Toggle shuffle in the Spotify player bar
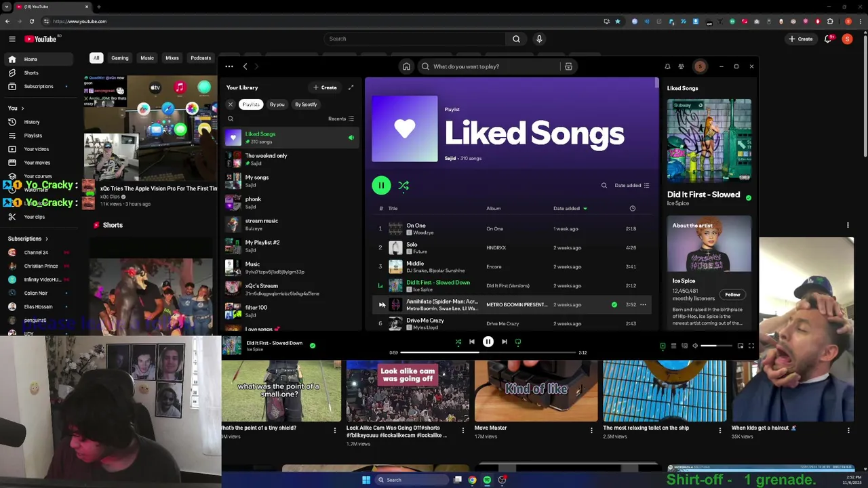 pyautogui.click(x=458, y=342)
